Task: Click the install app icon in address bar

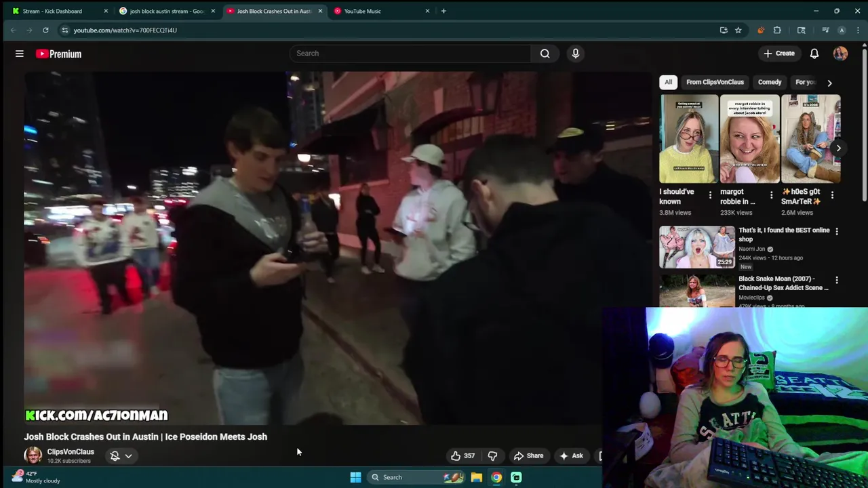Action: tap(724, 30)
